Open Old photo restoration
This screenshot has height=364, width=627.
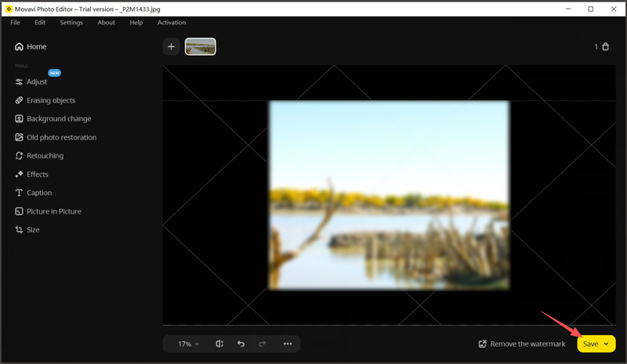(56, 138)
